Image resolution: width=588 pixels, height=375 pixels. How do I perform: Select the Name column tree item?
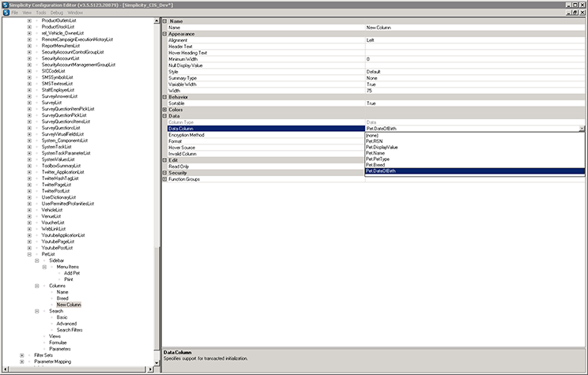[62, 292]
